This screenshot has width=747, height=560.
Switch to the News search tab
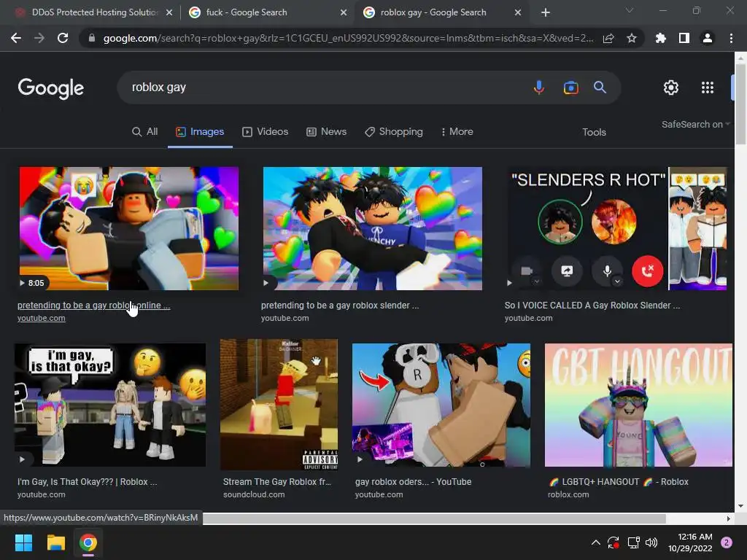click(326, 132)
